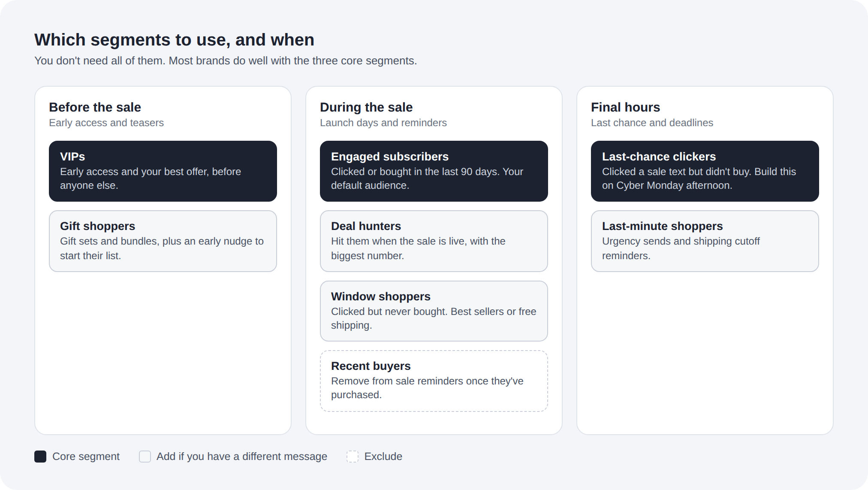Open the Engaged subscribers card
This screenshot has height=490, width=868.
coord(434,171)
